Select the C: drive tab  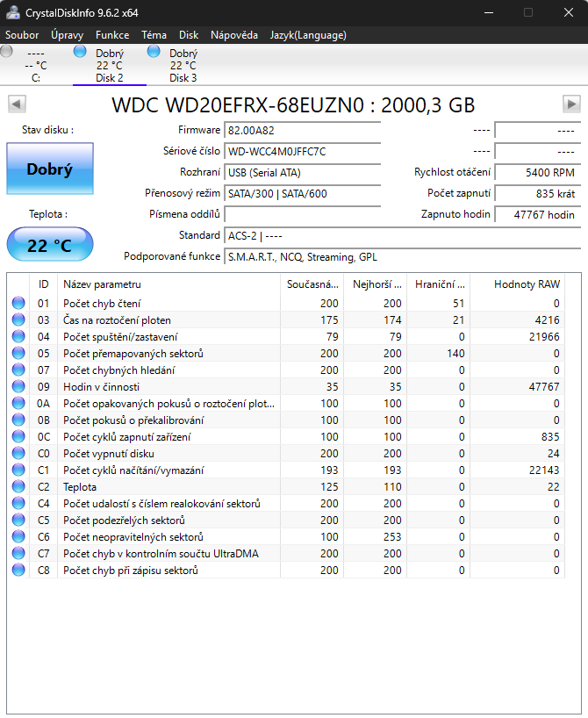point(36,65)
